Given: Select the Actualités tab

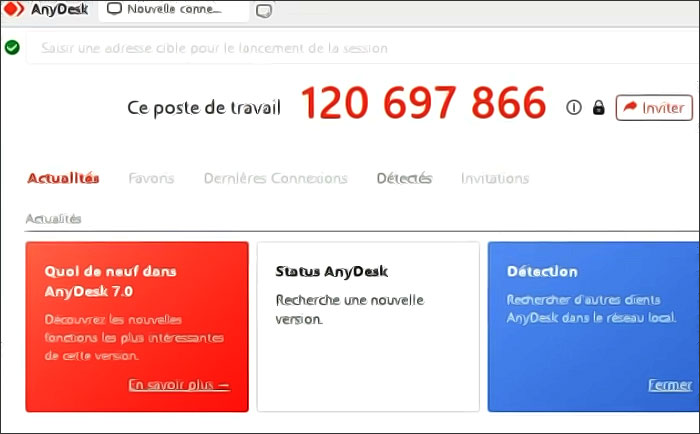Looking at the screenshot, I should [x=63, y=179].
